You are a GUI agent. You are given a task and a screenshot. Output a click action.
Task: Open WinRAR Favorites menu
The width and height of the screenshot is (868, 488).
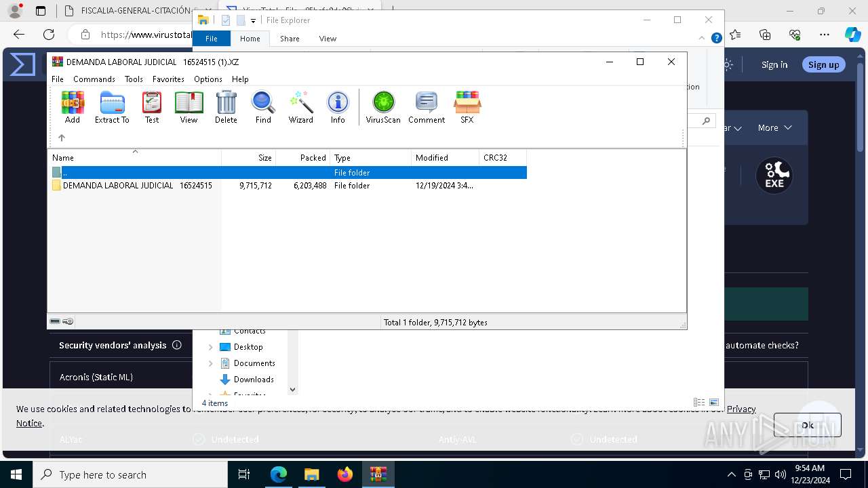168,79
